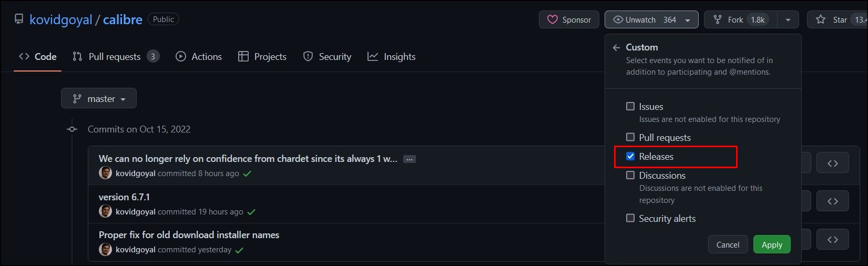Open the master branch dropdown
The height and width of the screenshot is (266, 868).
[99, 98]
